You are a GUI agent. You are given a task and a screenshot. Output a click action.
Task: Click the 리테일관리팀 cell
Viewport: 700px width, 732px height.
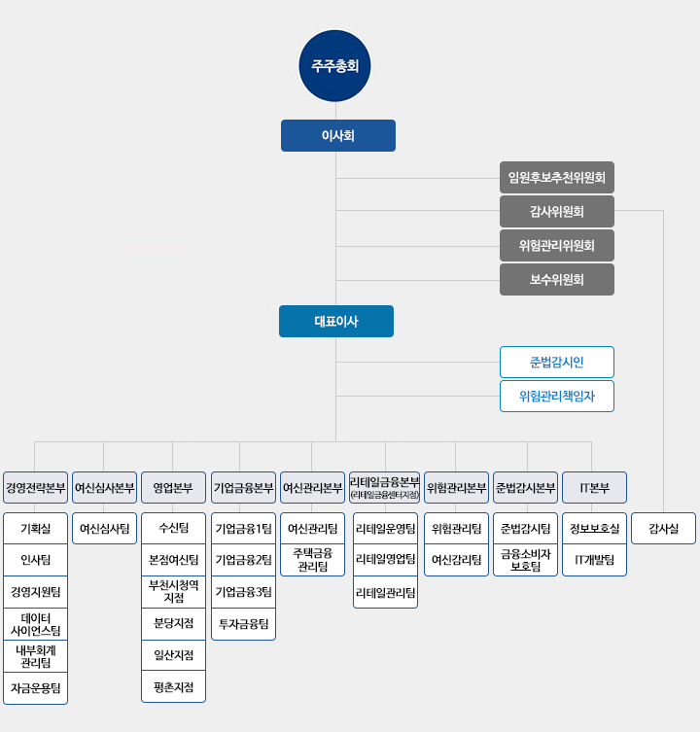pyautogui.click(x=385, y=592)
